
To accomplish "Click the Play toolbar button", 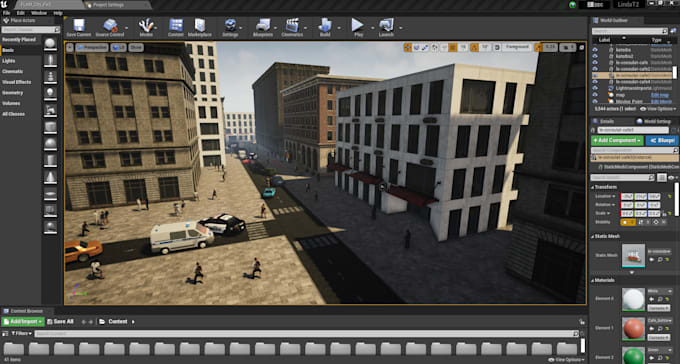I will point(358,28).
